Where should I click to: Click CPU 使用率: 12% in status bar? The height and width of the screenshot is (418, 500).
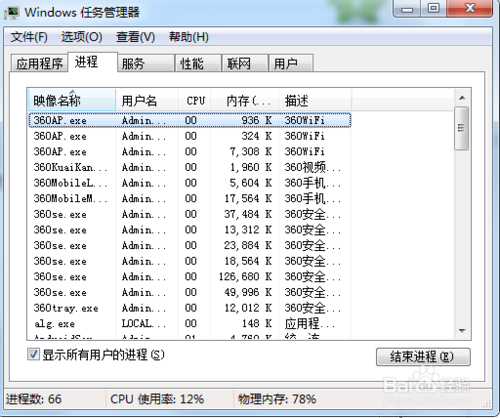tap(157, 399)
